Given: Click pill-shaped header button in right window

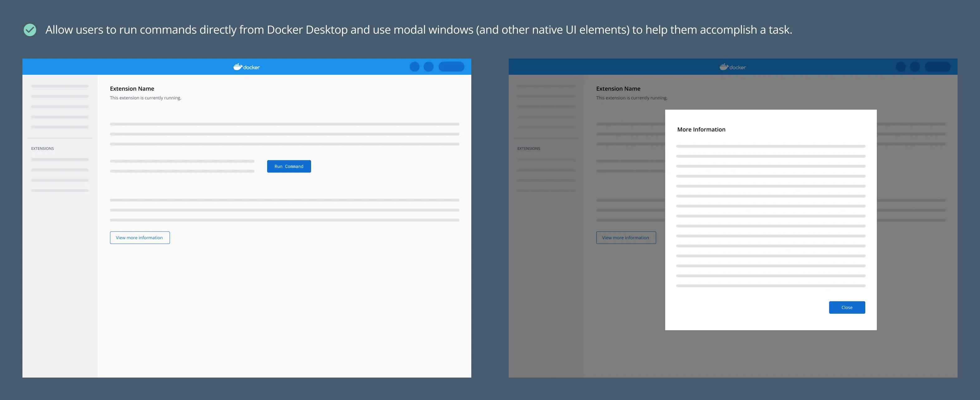Looking at the screenshot, I should (x=937, y=67).
